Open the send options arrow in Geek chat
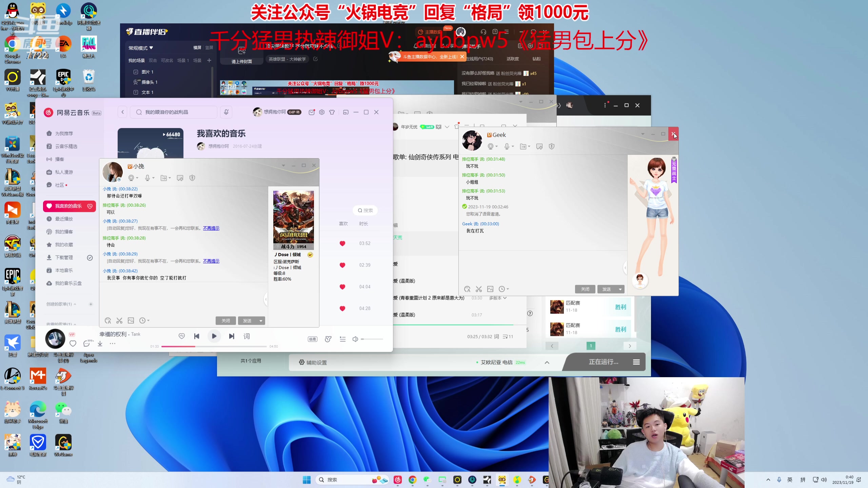Screen dimensions: 868x488 coord(620,289)
